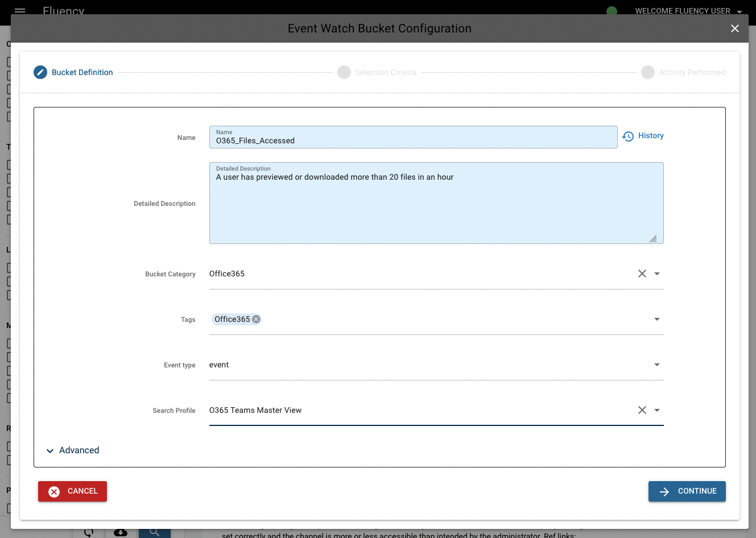Select the Bucket Definition step label
The width and height of the screenshot is (756, 538).
82,72
